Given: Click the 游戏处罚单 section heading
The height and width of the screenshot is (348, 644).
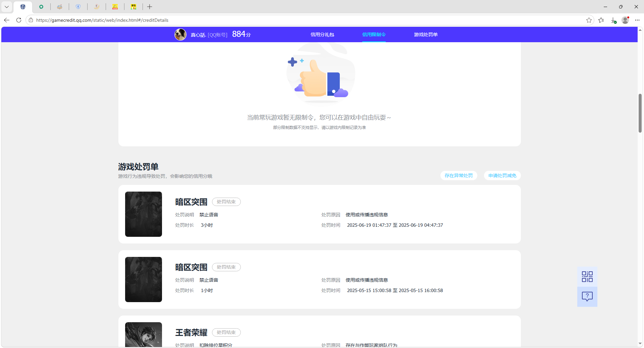Looking at the screenshot, I should [138, 167].
